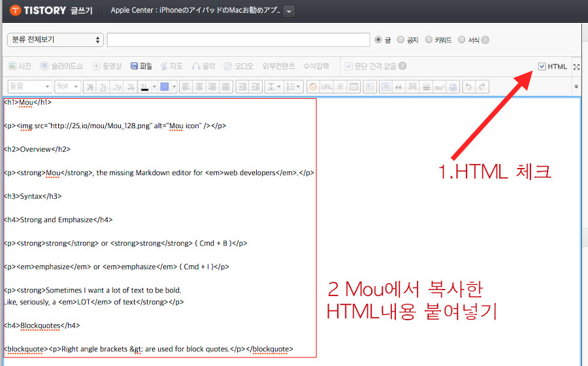Open the 분류 전체보기 category dropdown
588x366 pixels.
pos(56,40)
